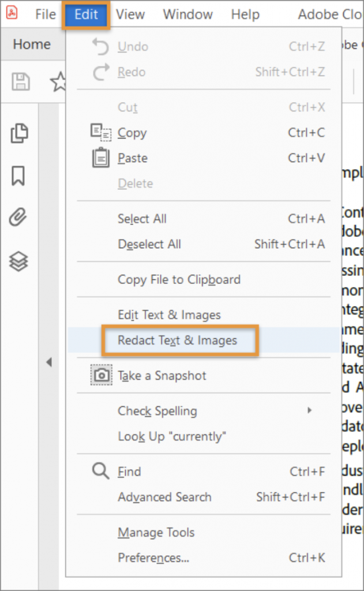The image size is (364, 591).
Task: Open Preferences from the Edit menu
Action: pyautogui.click(x=155, y=558)
